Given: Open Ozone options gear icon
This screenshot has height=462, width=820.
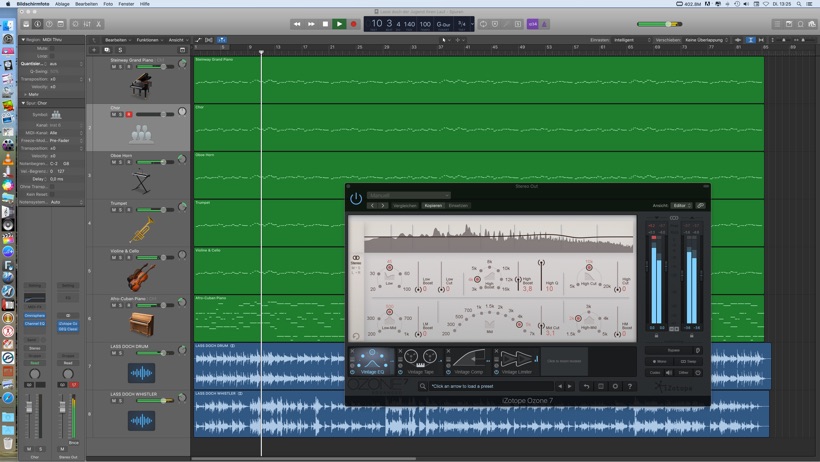Looking at the screenshot, I should click(x=615, y=386).
